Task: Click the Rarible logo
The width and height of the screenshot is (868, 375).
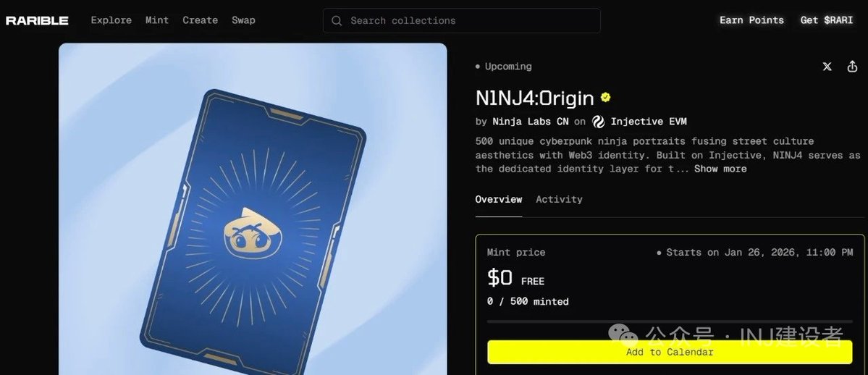Action: point(37,20)
